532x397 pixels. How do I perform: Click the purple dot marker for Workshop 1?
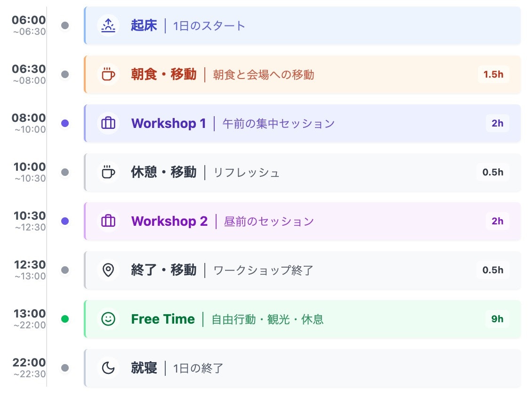click(x=64, y=124)
